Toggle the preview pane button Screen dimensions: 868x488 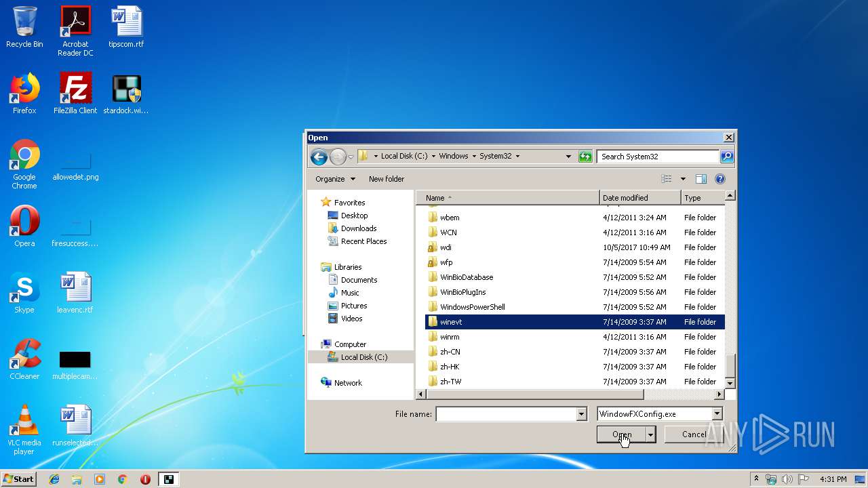701,179
